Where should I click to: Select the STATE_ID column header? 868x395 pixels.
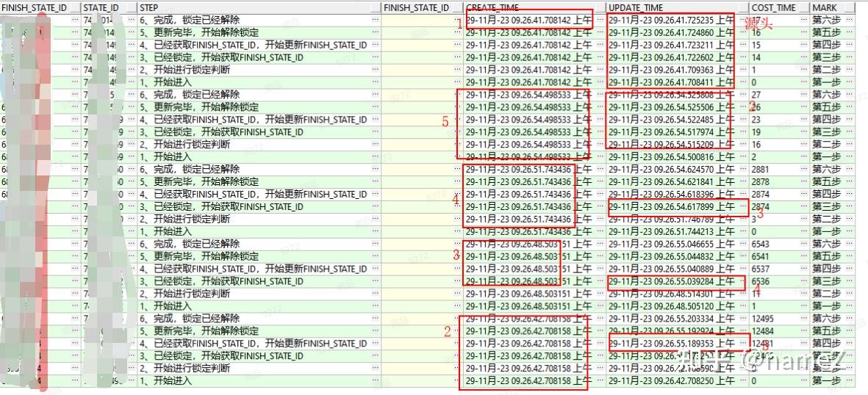pos(109,8)
